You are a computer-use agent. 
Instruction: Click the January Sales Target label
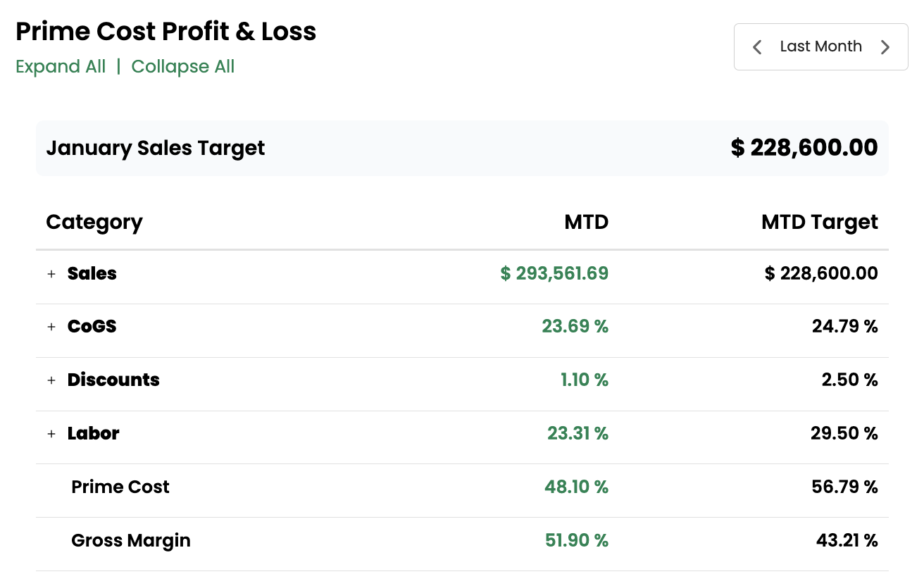point(156,148)
